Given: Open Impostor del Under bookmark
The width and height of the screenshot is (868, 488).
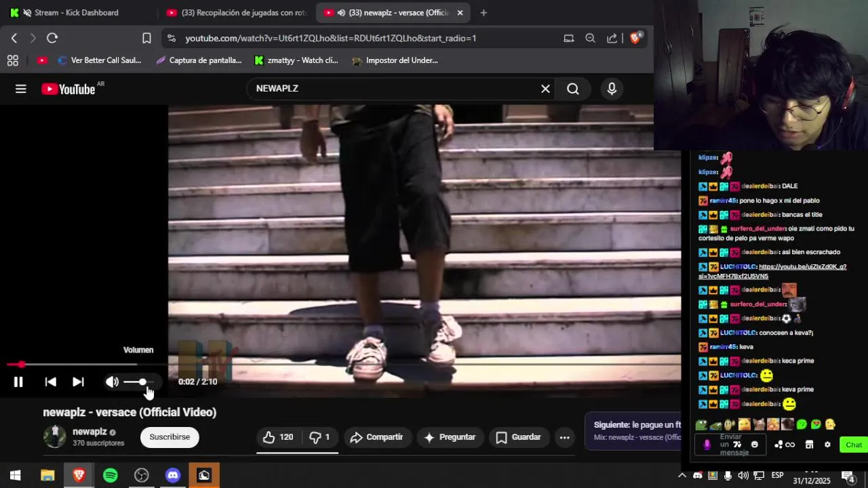Looking at the screenshot, I should pos(395,60).
